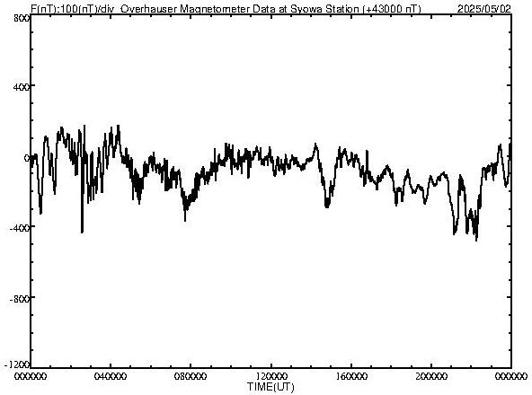Click the F(nT):100(nT)/div scale label
This screenshot has width=532, height=395.
tap(73, 8)
